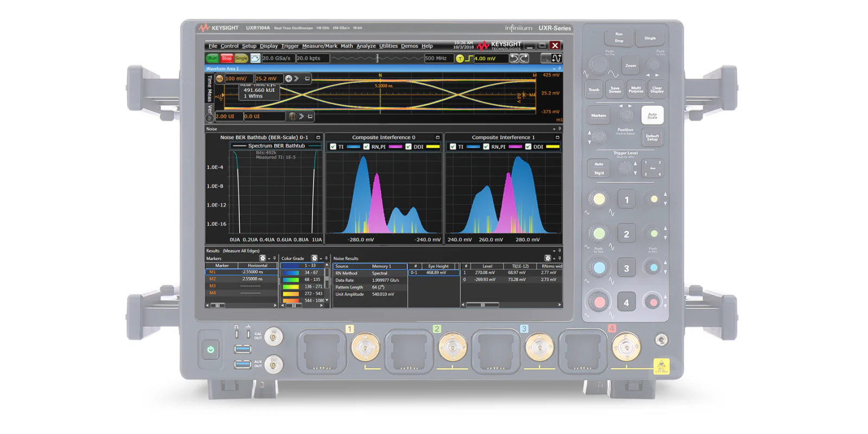Screen dimensions: 868x434
Task: Open the File menu
Action: (x=213, y=46)
